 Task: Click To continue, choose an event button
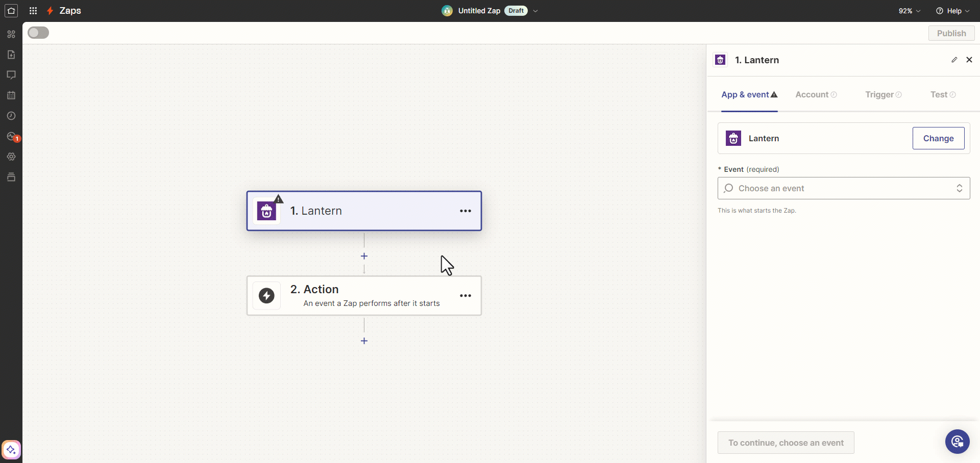[x=786, y=443]
